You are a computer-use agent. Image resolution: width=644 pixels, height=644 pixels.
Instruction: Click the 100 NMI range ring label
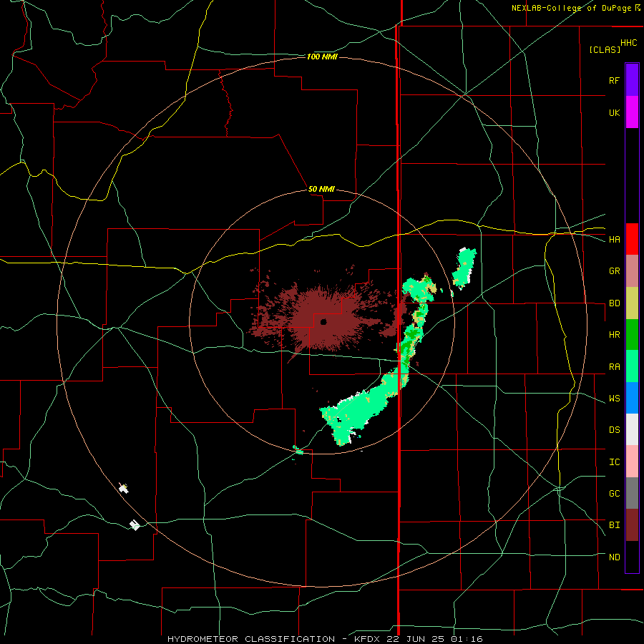pyautogui.click(x=322, y=57)
